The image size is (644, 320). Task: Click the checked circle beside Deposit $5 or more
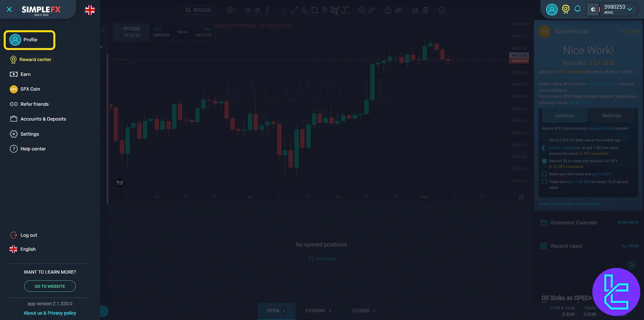point(544,161)
